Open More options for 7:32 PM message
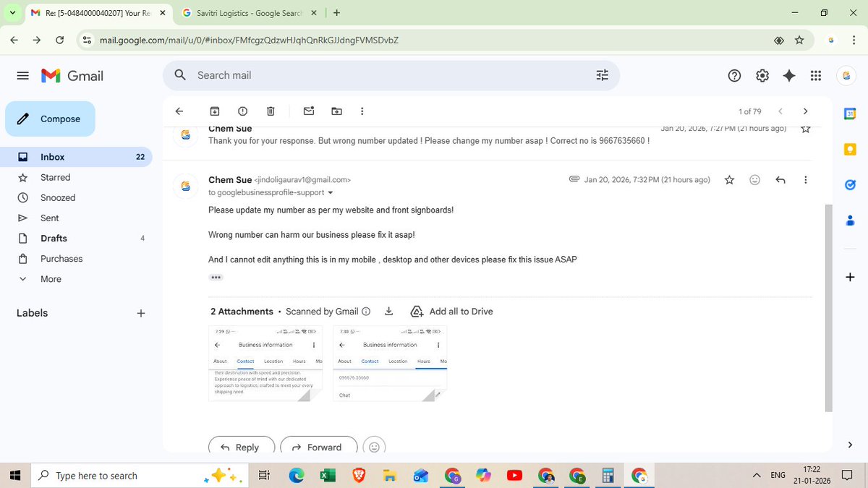This screenshot has width=868, height=488. 806,179
